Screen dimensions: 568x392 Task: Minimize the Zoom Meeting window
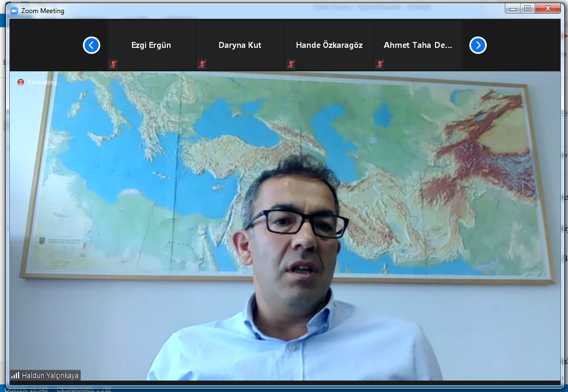(x=512, y=8)
